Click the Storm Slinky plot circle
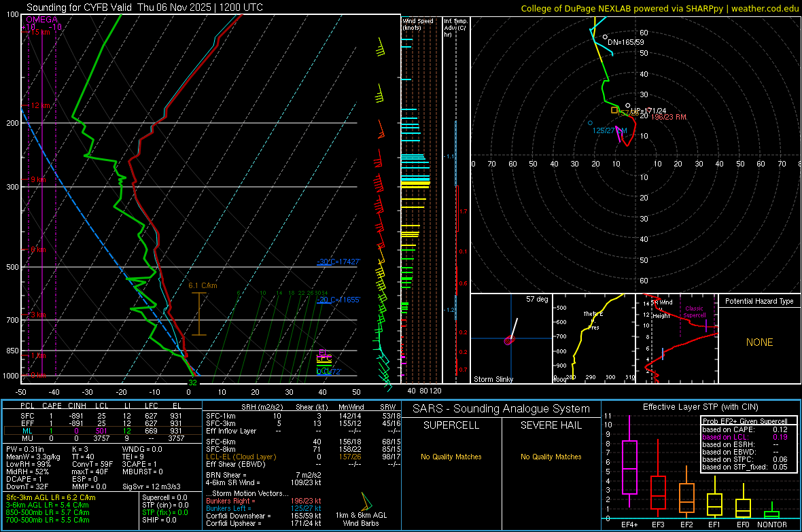This screenshot has height=532, width=802. 509,340
